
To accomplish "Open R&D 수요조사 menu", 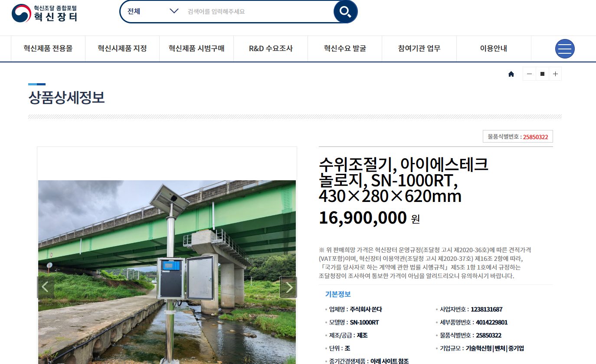I will coord(271,49).
